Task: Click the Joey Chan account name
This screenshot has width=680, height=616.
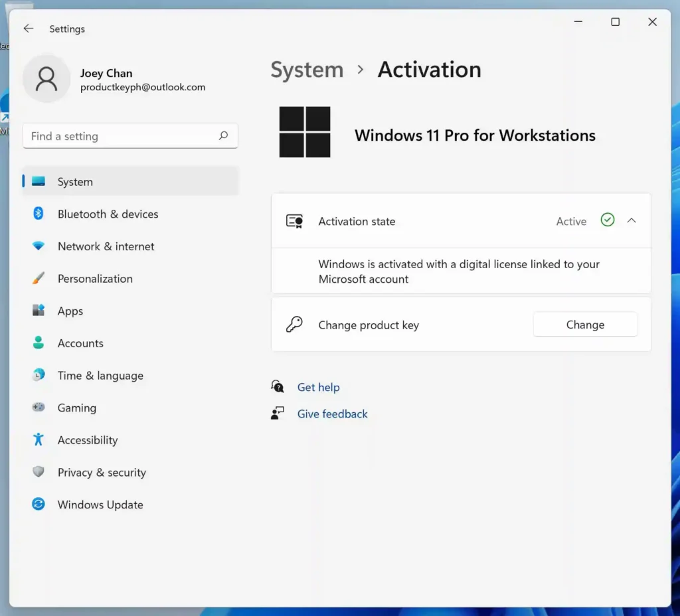Action: coord(106,73)
